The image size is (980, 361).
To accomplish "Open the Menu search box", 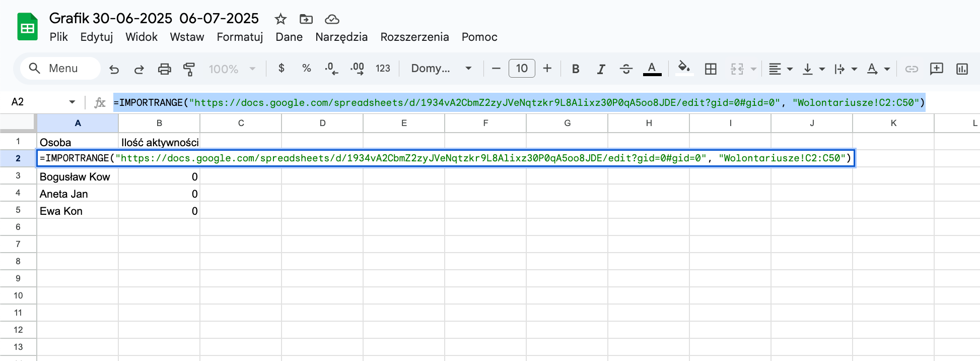I will [x=60, y=68].
